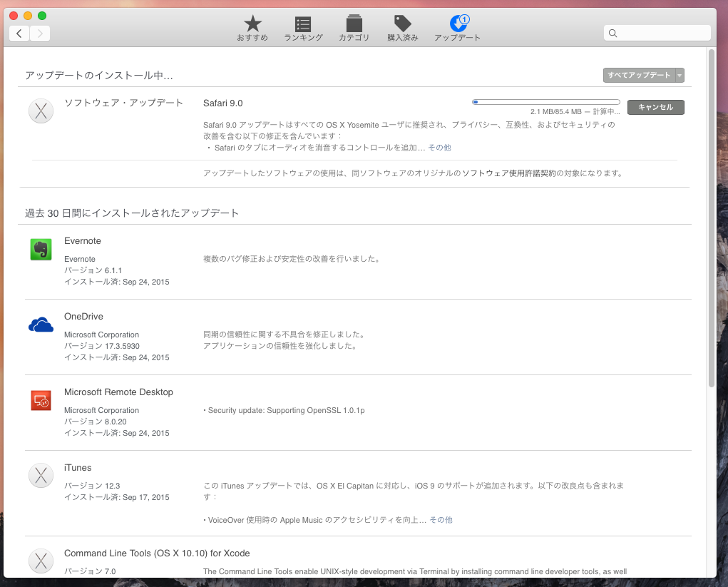Viewport: 728px width, 587px height.
Task: Open the ソフトウェア使用許諾契約 link
Action: [509, 173]
